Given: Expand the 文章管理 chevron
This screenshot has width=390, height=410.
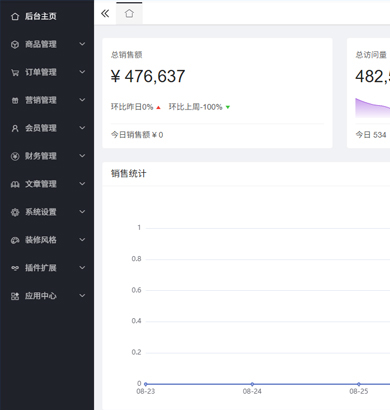Looking at the screenshot, I should pos(82,184).
